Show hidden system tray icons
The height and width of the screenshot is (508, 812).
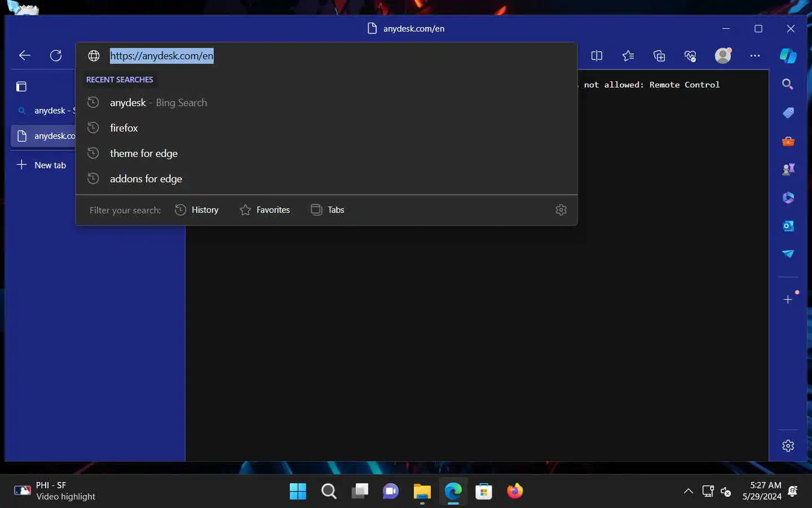(689, 491)
